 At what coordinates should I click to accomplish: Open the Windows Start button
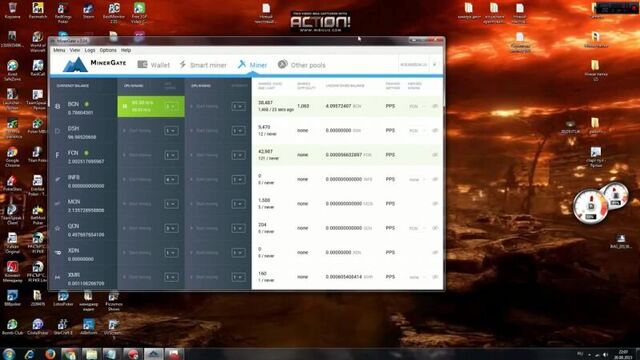pyautogui.click(x=9, y=353)
